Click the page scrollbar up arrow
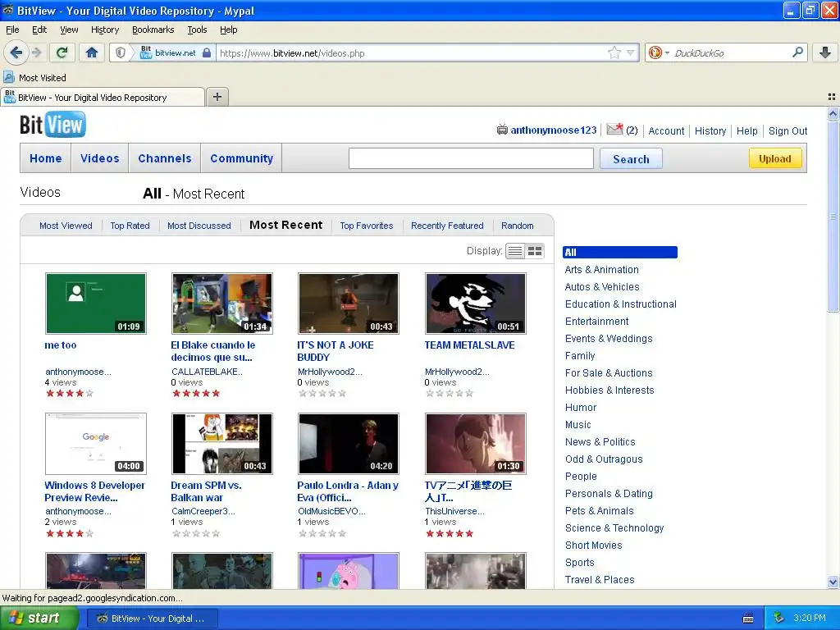The image size is (840, 630). tap(833, 113)
